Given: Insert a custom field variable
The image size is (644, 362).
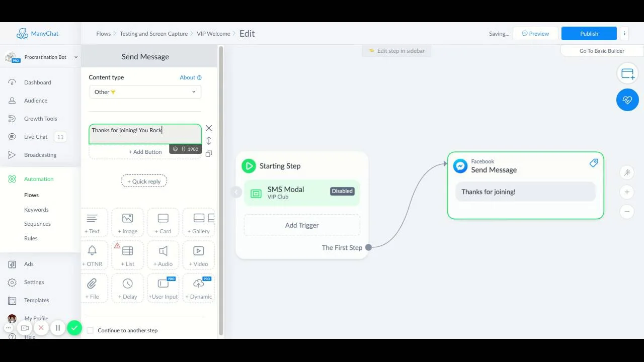Looking at the screenshot, I should (183, 149).
